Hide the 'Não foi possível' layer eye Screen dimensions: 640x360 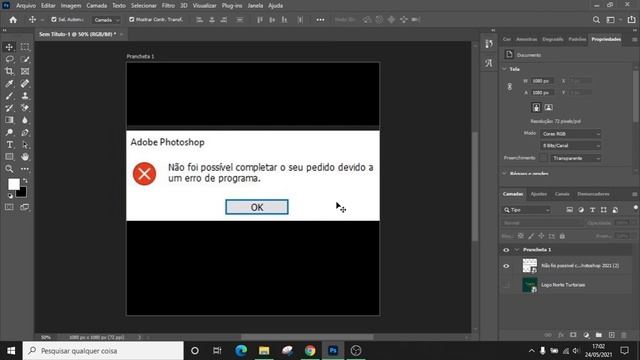pos(506,266)
